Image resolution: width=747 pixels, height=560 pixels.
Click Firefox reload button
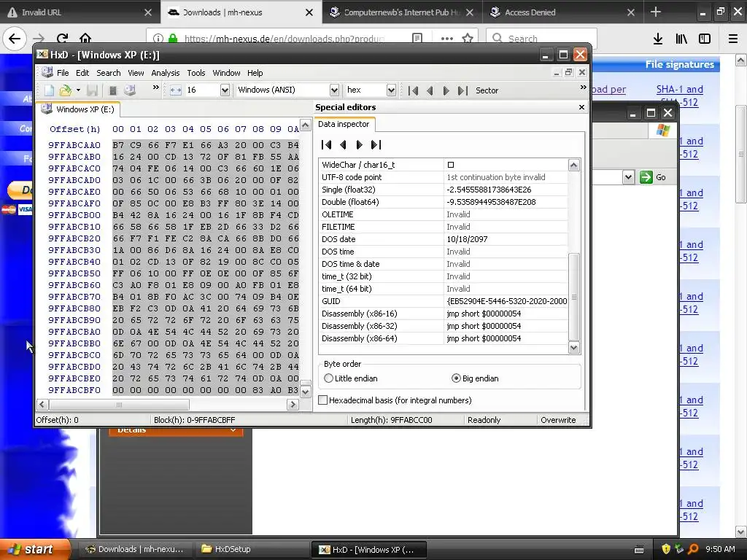pyautogui.click(x=62, y=39)
